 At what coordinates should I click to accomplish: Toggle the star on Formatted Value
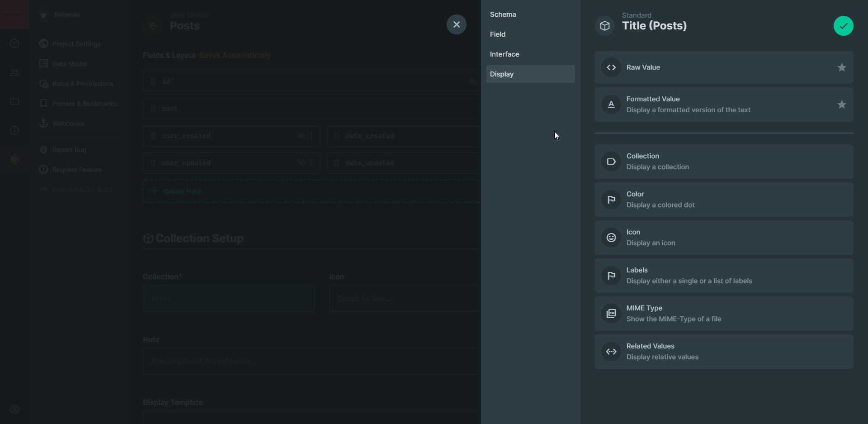[841, 105]
